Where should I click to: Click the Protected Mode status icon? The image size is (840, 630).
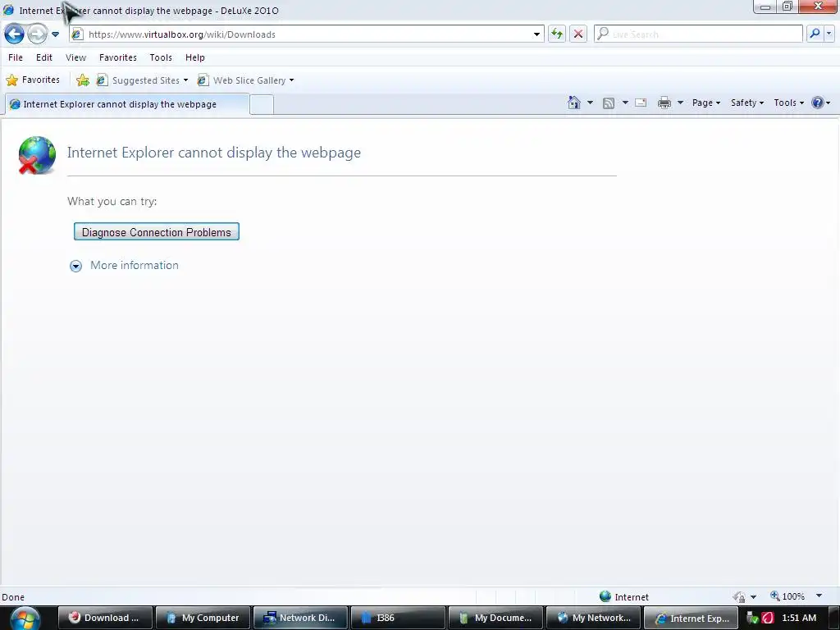point(740,597)
